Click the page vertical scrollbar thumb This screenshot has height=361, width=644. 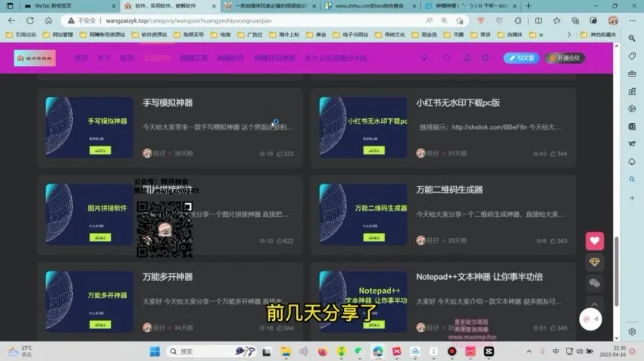(616, 272)
